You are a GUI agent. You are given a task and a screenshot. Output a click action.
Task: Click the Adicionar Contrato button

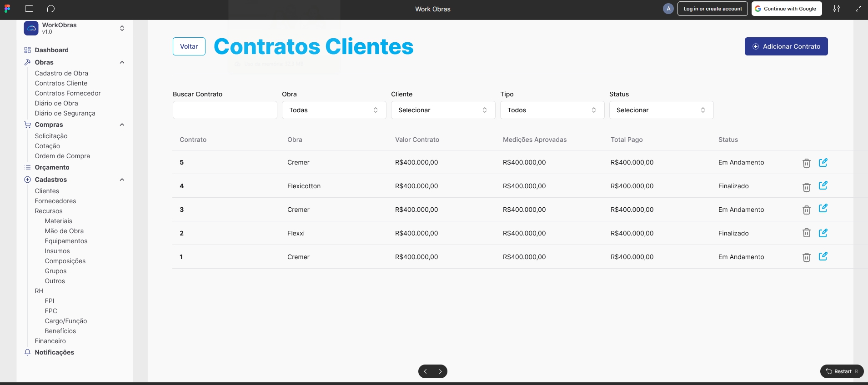(786, 46)
